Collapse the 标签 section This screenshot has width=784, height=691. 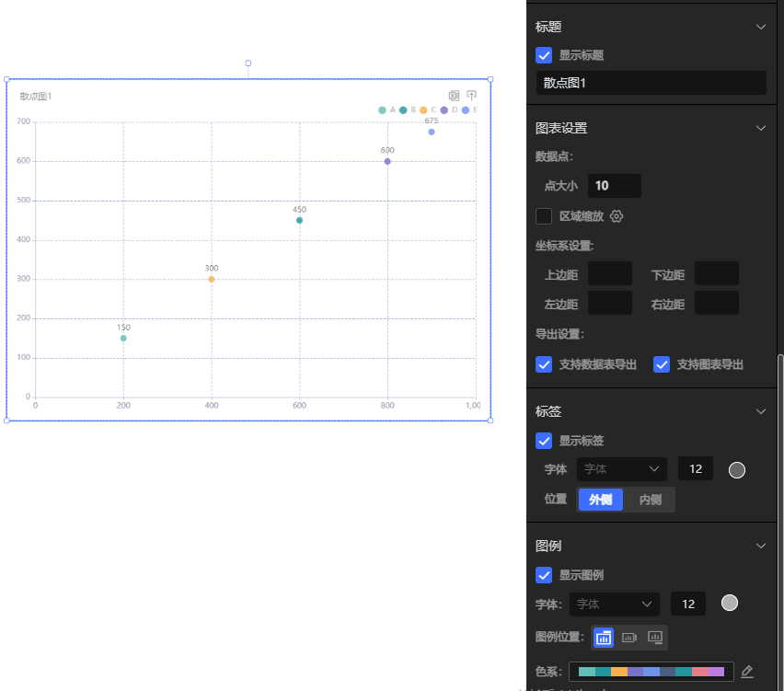761,412
